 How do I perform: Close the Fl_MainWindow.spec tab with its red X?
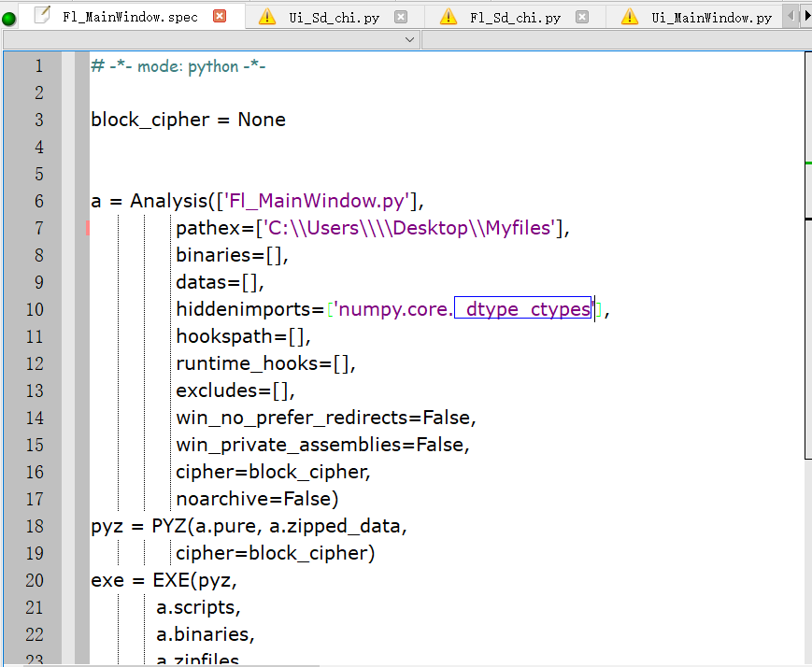(x=221, y=16)
